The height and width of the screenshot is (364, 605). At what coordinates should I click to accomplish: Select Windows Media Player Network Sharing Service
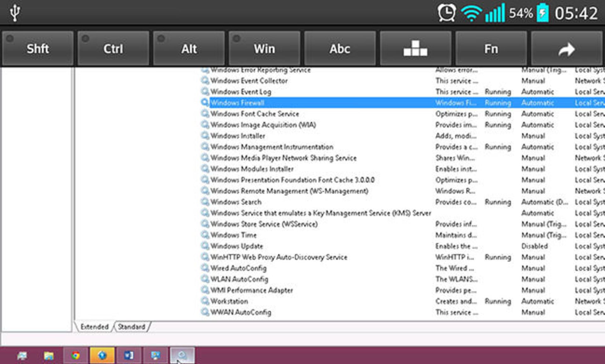pos(283,158)
